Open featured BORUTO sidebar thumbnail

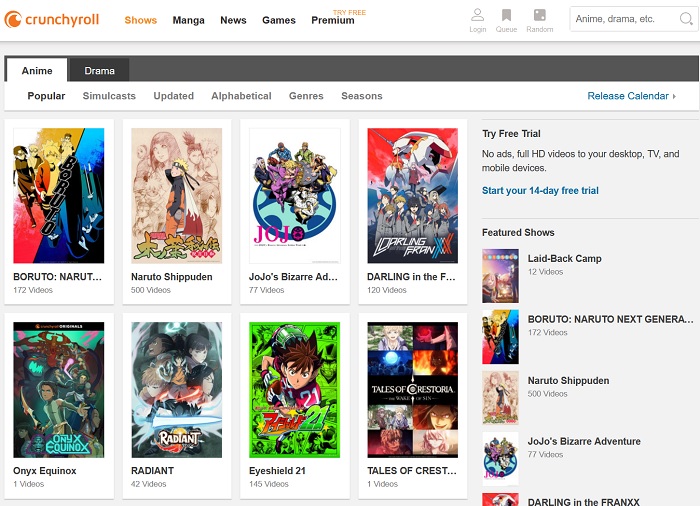click(x=500, y=337)
